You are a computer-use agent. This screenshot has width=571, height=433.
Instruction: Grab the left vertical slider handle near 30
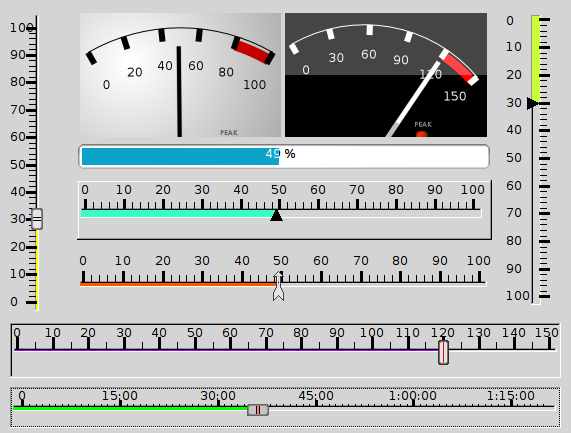point(37,219)
